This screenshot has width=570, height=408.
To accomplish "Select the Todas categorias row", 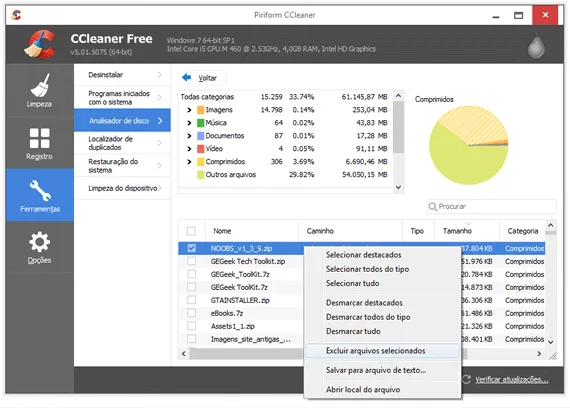I will click(x=285, y=97).
